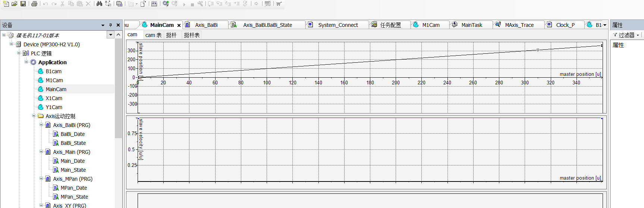644x208 pixels.
Task: Delete the selection with X icon
Action: pos(88,4)
